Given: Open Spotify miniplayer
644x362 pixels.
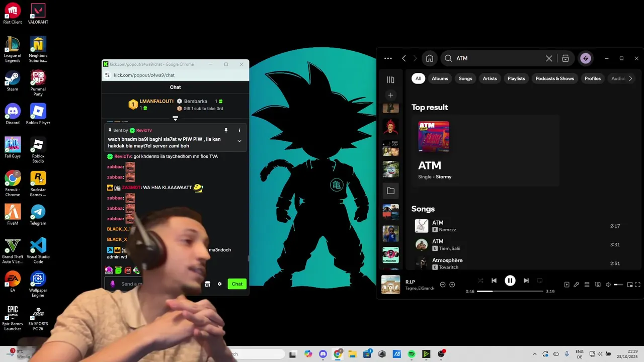Looking at the screenshot, I should [x=629, y=285].
